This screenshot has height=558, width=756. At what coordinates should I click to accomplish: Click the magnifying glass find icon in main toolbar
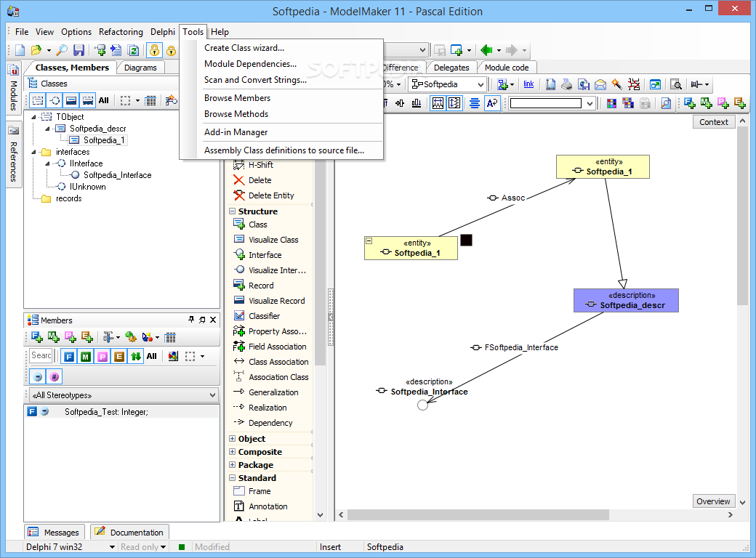(x=62, y=50)
